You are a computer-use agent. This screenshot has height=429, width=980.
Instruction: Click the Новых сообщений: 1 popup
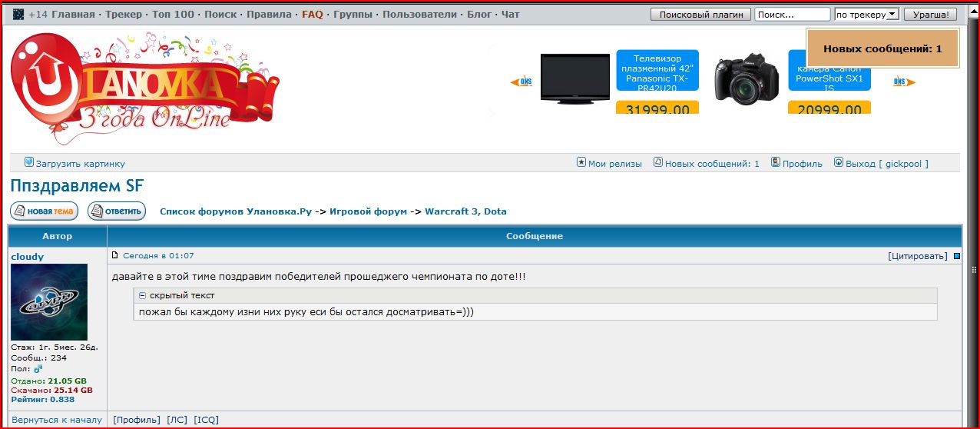882,48
